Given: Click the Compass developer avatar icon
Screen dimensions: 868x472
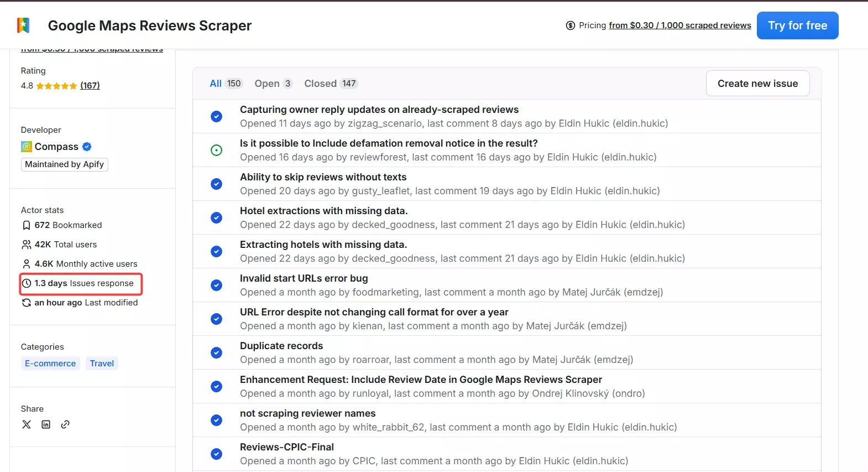Looking at the screenshot, I should click(x=27, y=147).
